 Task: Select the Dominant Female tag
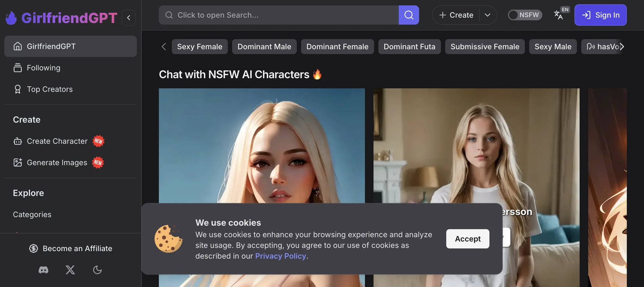coord(337,47)
